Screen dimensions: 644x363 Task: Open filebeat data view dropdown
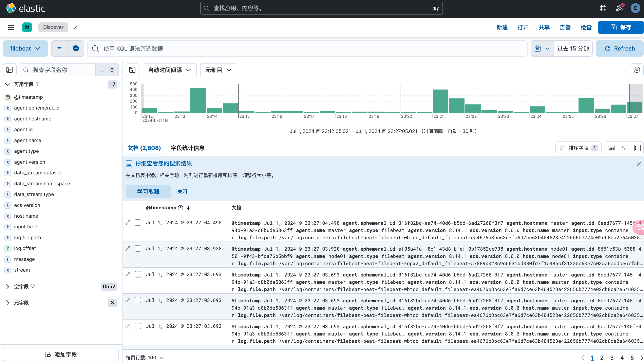[x=25, y=49]
